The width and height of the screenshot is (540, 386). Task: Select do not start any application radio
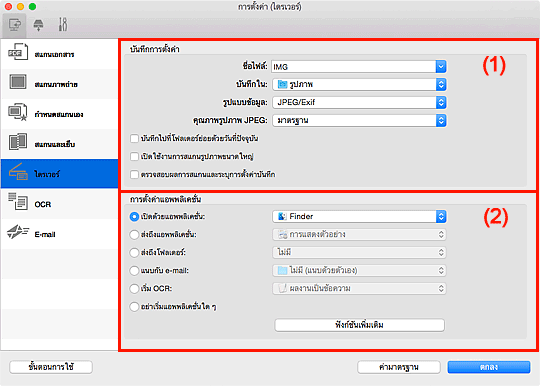coord(134,306)
